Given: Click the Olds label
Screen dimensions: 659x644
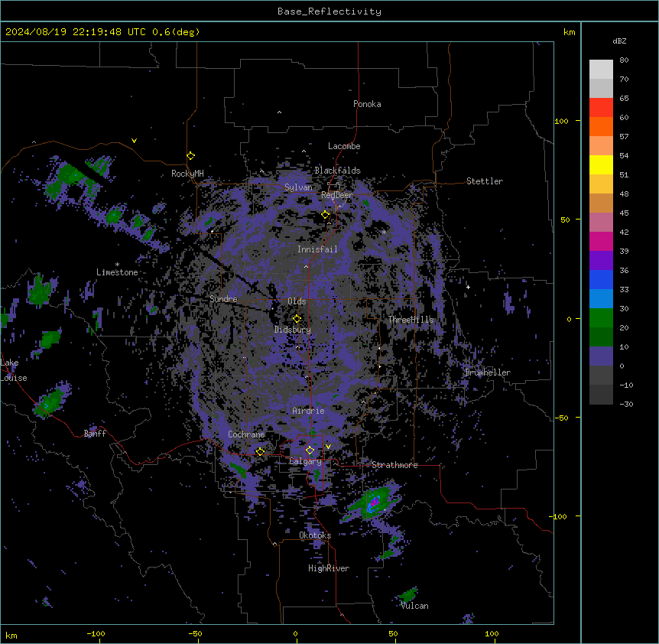Looking at the screenshot, I should (x=297, y=301).
